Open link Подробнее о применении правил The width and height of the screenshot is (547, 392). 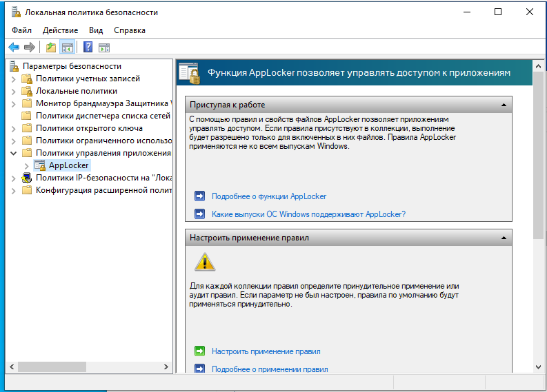click(x=270, y=369)
